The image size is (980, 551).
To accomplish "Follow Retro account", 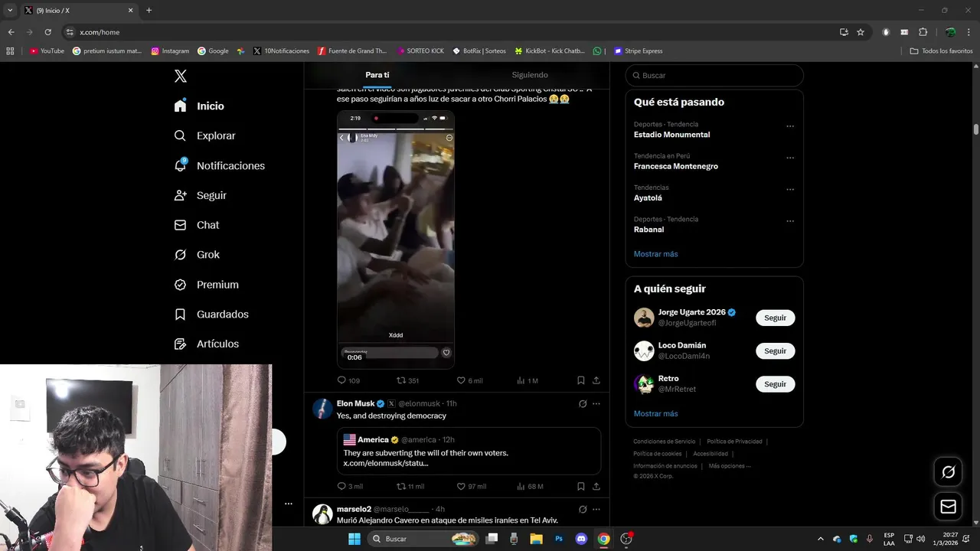I will (x=775, y=384).
